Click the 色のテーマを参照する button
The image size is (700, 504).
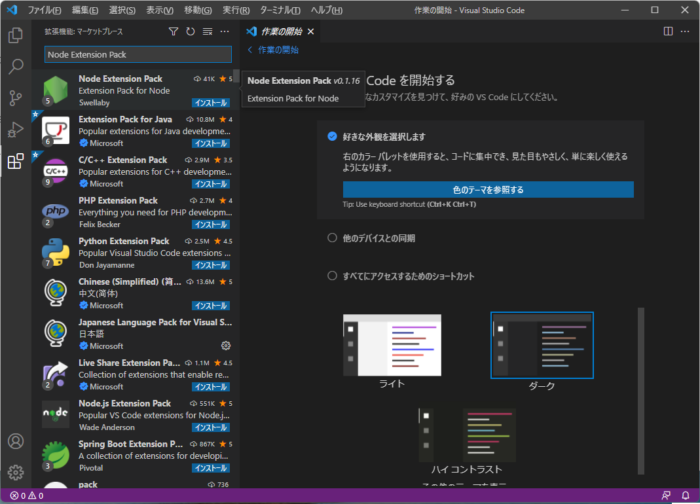pos(488,189)
